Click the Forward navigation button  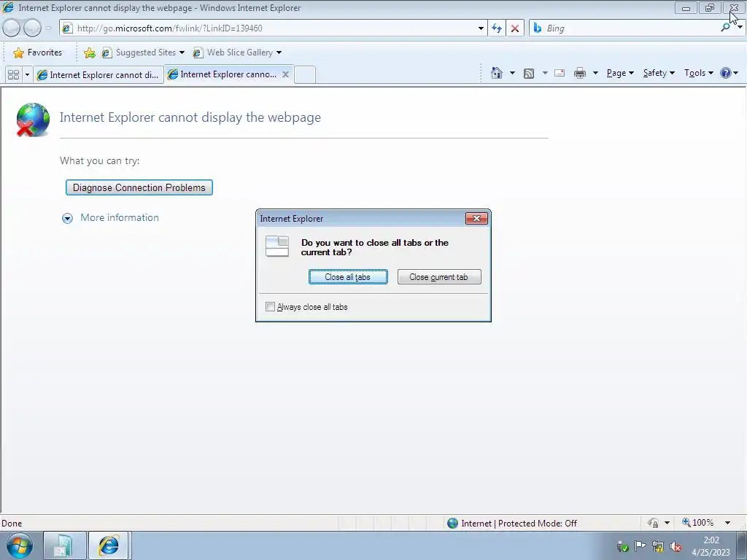(x=32, y=28)
